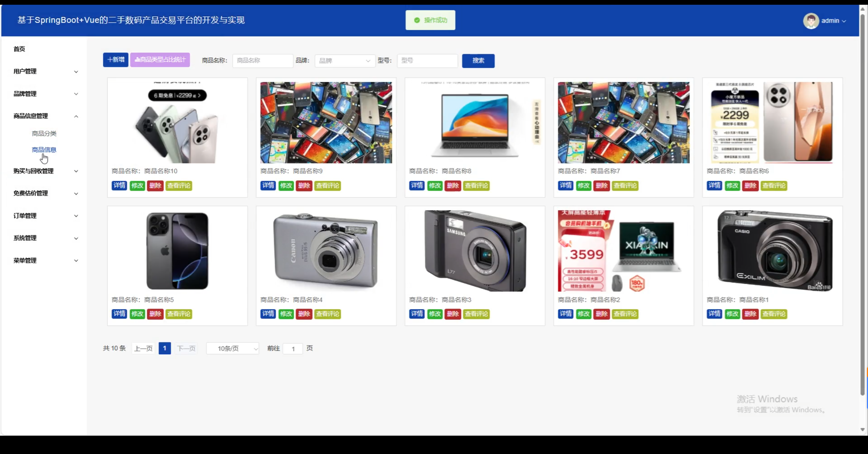868x454 pixels.
Task: Open the 品牌 filter dropdown
Action: (344, 61)
